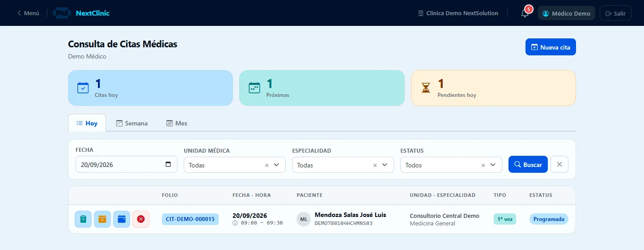Click the ID DEMO780104HCHMNS03
The width and height of the screenshot is (644, 250).
[343, 223]
